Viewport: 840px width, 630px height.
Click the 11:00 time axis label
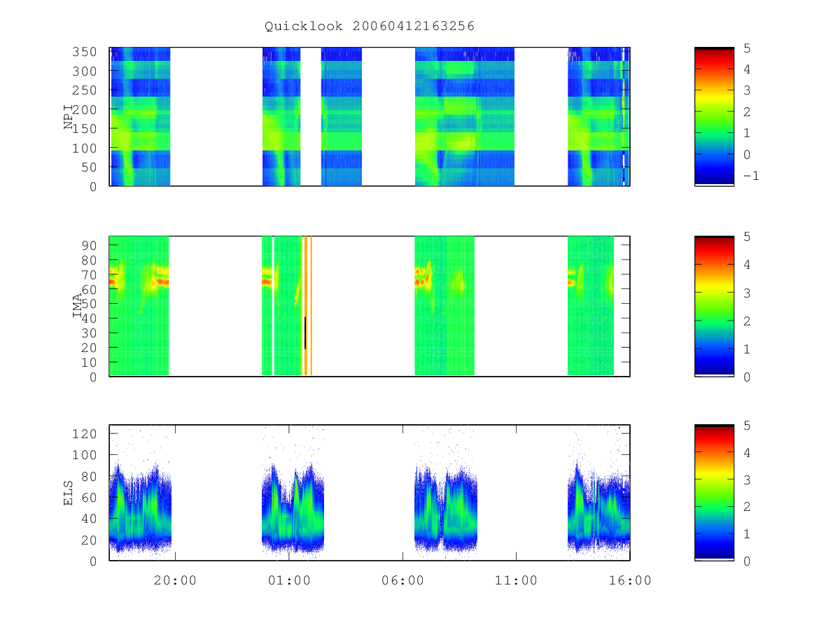tap(517, 580)
